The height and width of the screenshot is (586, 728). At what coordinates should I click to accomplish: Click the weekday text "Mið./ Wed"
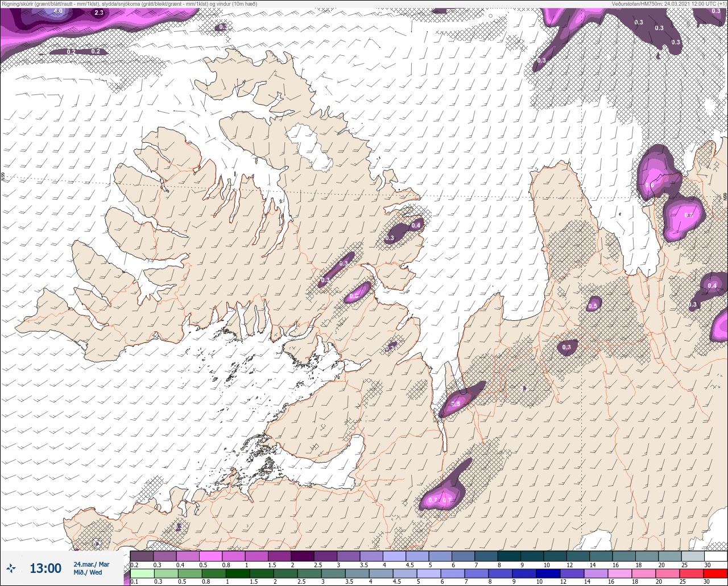88,572
